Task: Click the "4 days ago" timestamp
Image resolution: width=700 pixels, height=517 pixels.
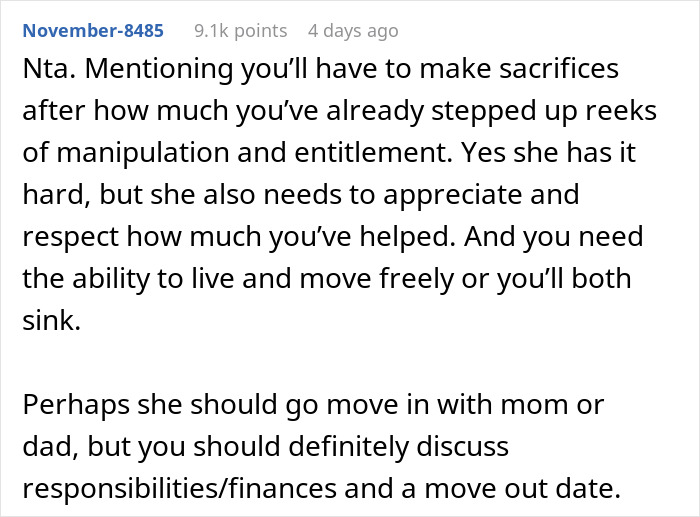Action: [353, 31]
